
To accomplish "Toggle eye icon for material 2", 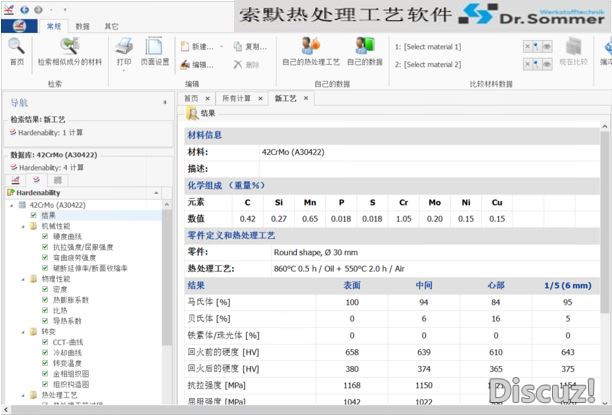I will (x=547, y=64).
